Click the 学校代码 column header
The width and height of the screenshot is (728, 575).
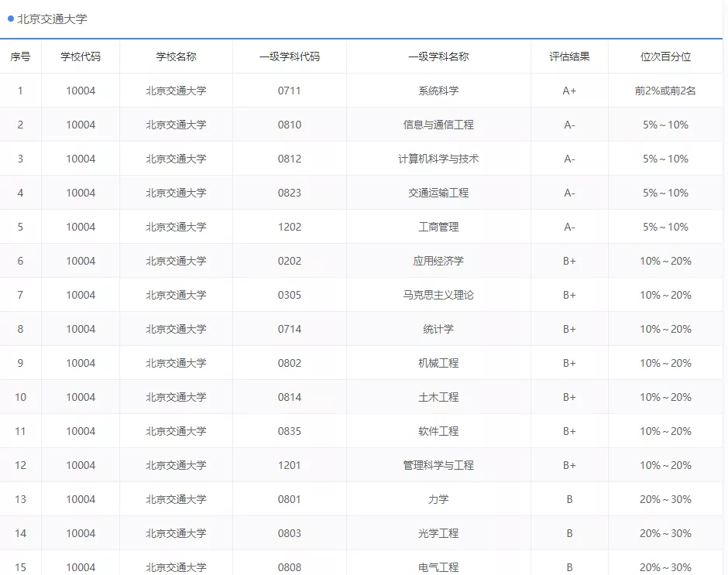pyautogui.click(x=80, y=56)
